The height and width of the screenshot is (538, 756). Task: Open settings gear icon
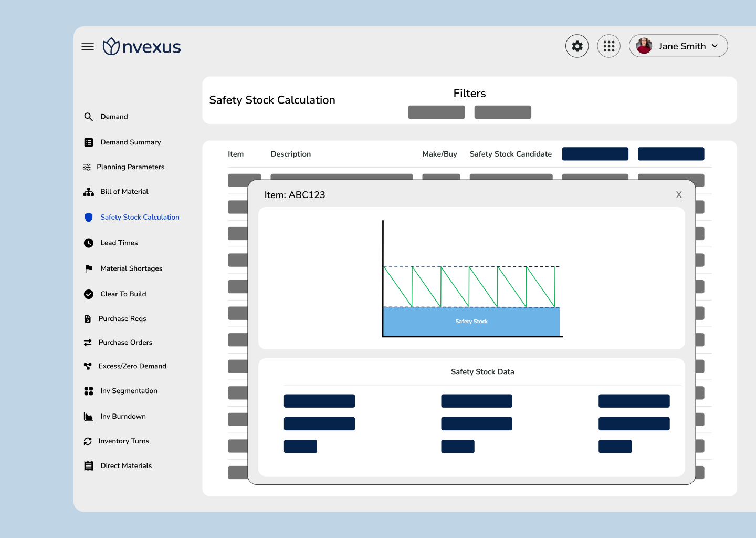tap(577, 46)
